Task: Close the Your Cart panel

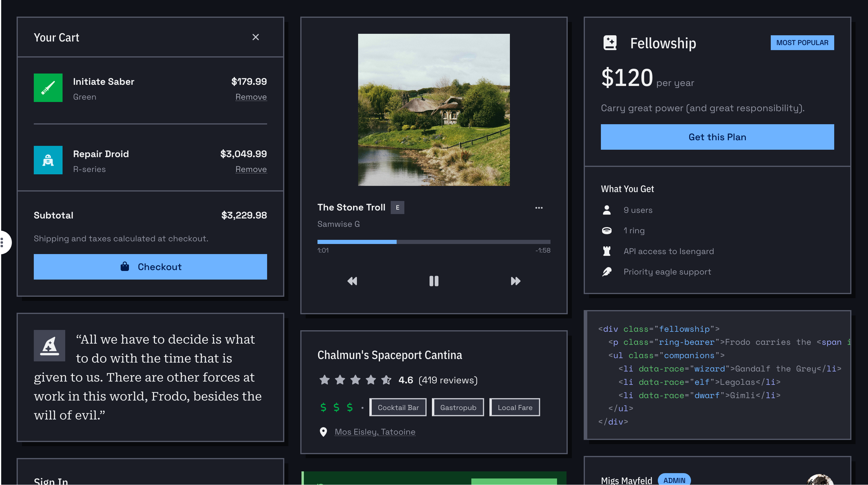Action: point(256,37)
